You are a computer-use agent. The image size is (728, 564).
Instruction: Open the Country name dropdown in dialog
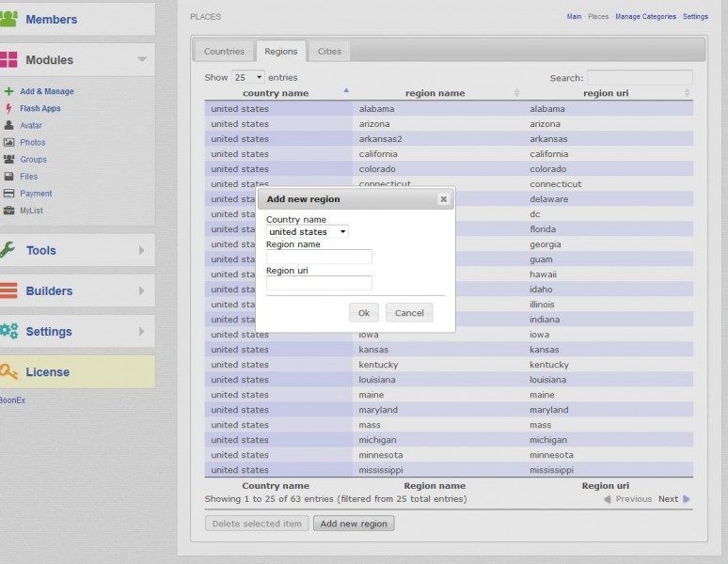coord(308,231)
